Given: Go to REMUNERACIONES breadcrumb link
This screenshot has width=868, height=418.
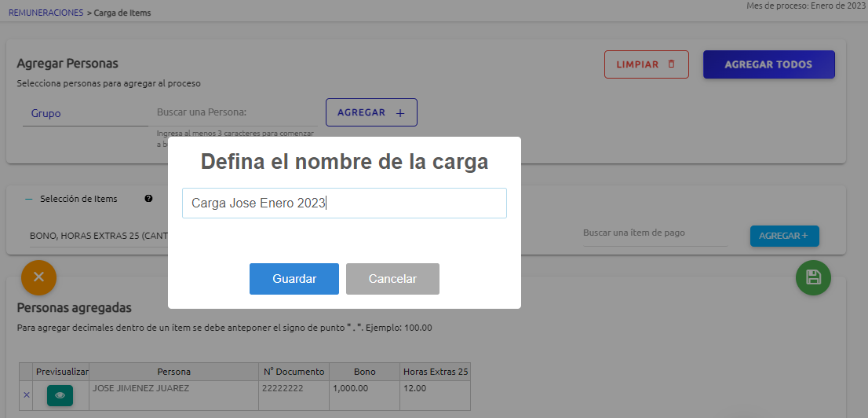Looking at the screenshot, I should click(46, 13).
